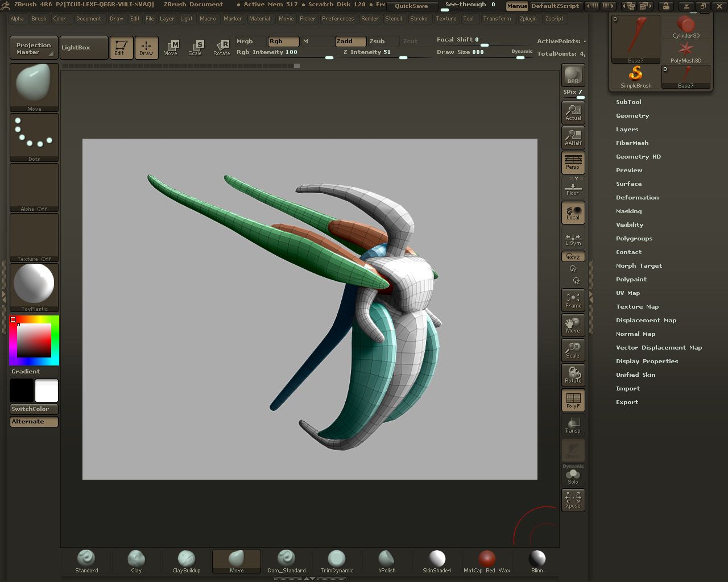This screenshot has height=582, width=728.
Task: Open the current Move brush selector
Action: click(34, 87)
